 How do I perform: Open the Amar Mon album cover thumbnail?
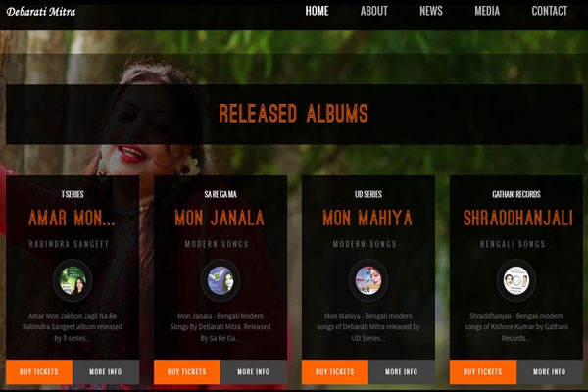(73, 280)
